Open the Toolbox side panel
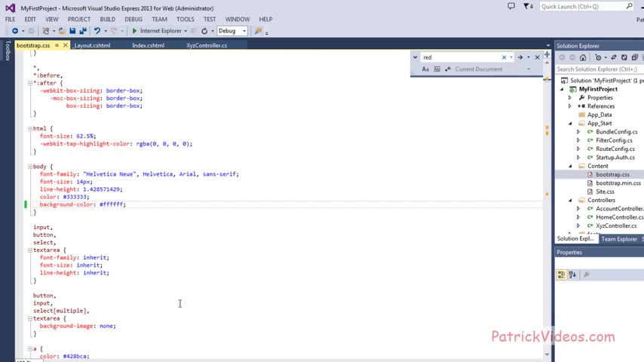 [x=8, y=51]
